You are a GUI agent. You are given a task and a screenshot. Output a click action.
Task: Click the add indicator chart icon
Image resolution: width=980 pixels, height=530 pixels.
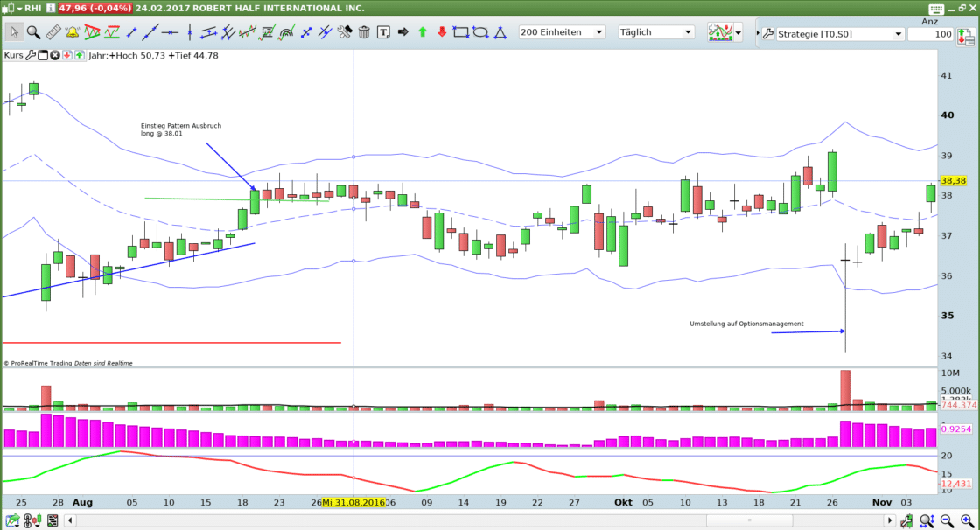pos(720,32)
